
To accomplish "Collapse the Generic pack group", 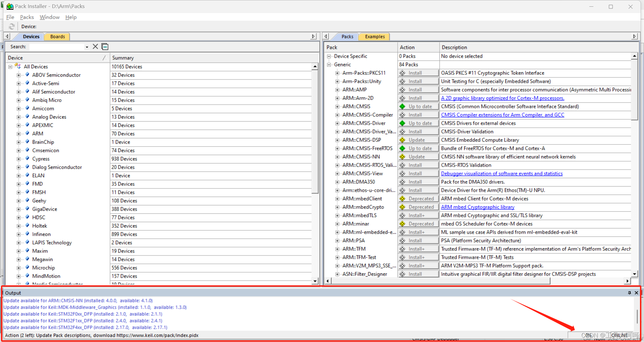I will click(329, 65).
